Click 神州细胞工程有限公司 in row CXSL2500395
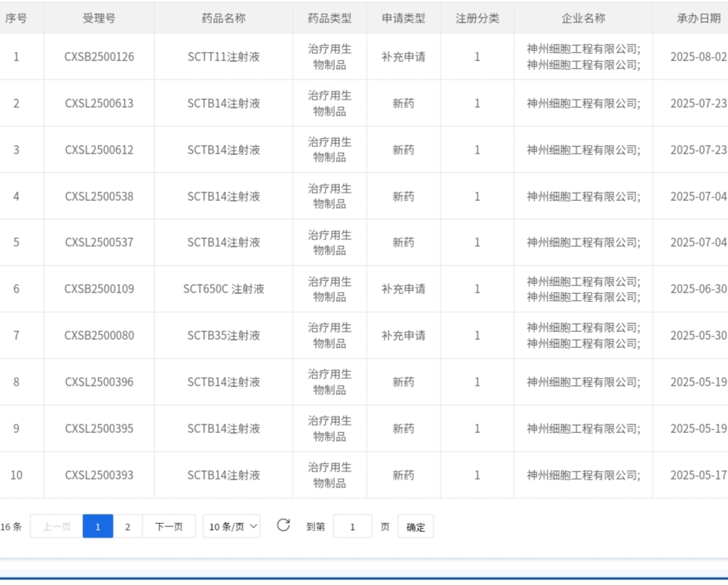The image size is (728, 585). pyautogui.click(x=583, y=428)
